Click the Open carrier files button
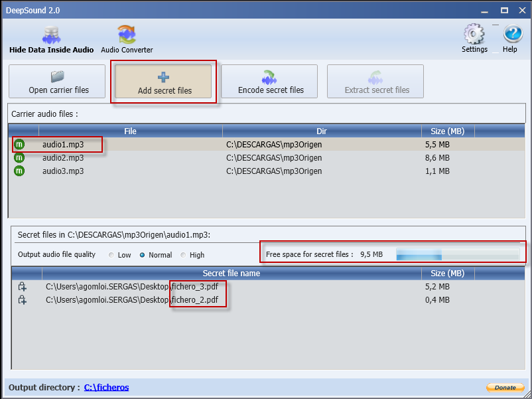The width and height of the screenshot is (532, 399). pos(57,82)
